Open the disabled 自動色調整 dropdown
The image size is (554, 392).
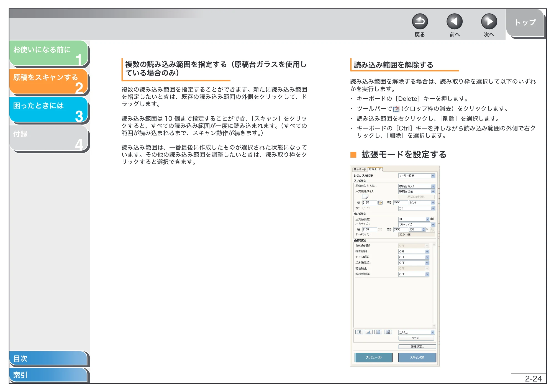click(x=414, y=246)
